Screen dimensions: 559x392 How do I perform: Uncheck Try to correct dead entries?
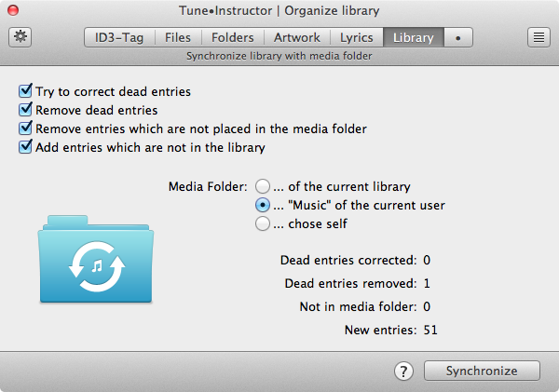click(x=25, y=91)
